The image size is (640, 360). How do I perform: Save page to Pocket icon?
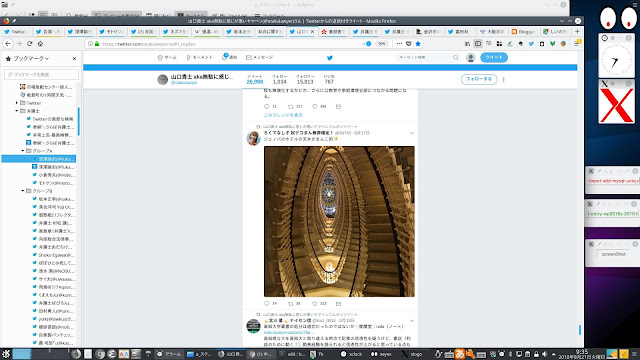[x=409, y=44]
